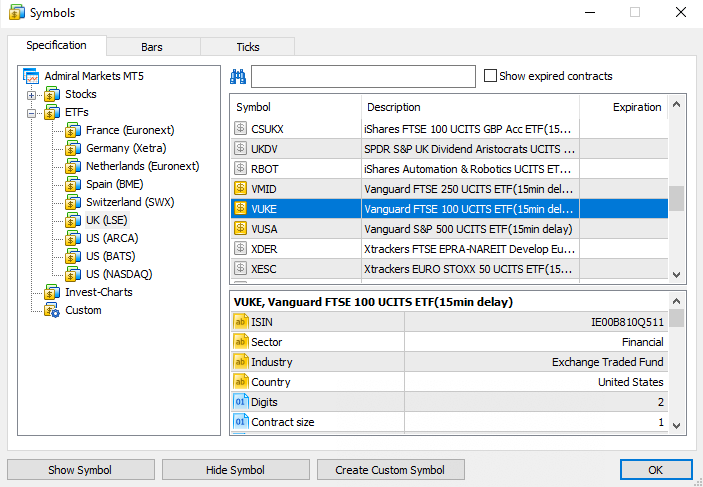Close the Symbols dialog window
703x487 pixels.
tap(681, 13)
